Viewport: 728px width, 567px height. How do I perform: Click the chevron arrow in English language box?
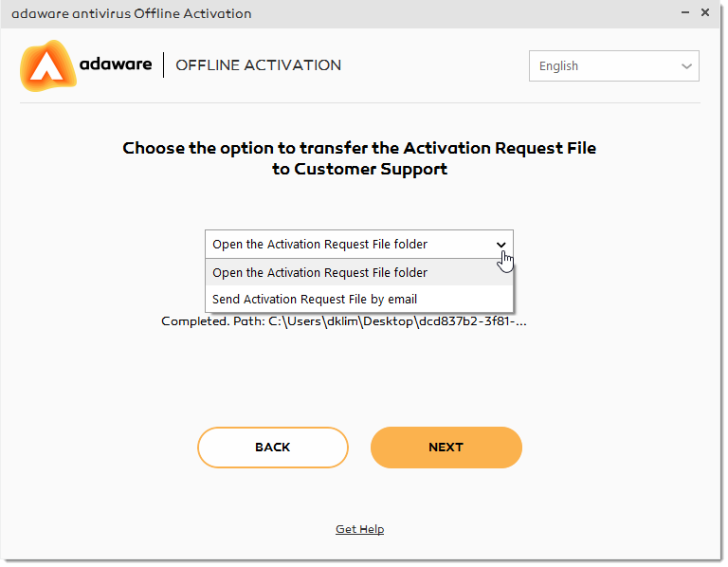point(686,66)
